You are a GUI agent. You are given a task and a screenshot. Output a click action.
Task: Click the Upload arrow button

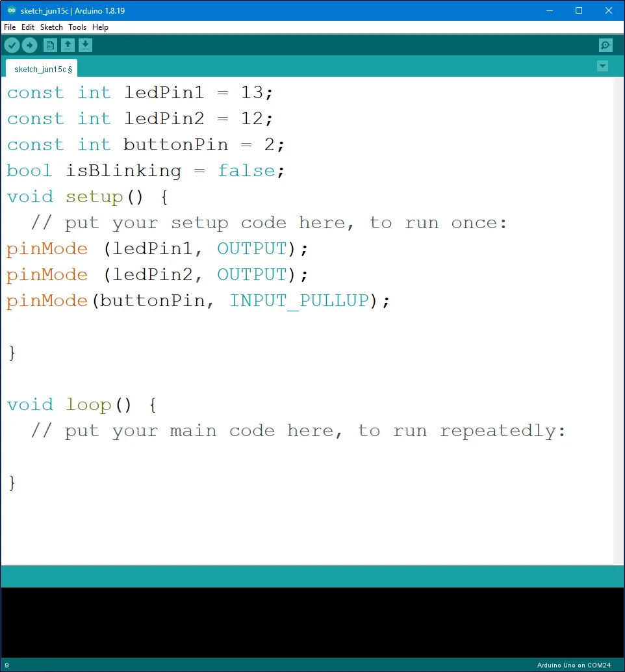click(29, 45)
